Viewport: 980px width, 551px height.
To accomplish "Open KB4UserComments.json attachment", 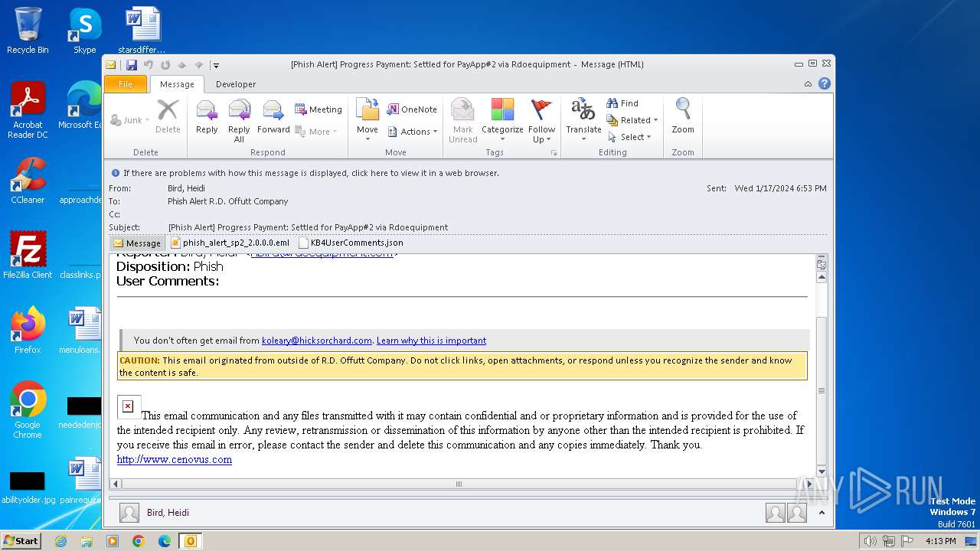I will 350,243.
